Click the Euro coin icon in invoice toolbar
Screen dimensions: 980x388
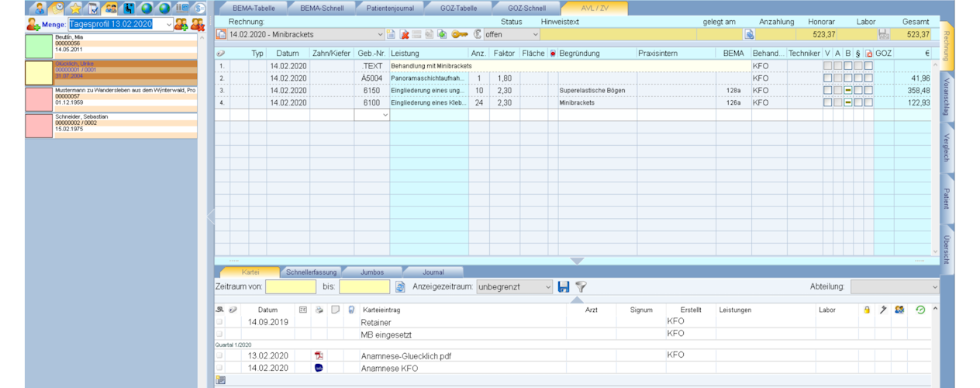(478, 35)
